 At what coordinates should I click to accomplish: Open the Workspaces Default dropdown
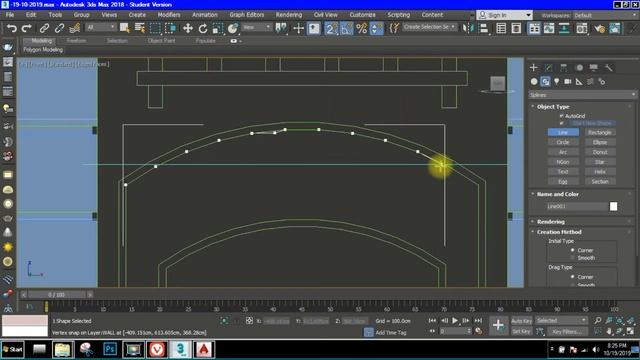604,15
